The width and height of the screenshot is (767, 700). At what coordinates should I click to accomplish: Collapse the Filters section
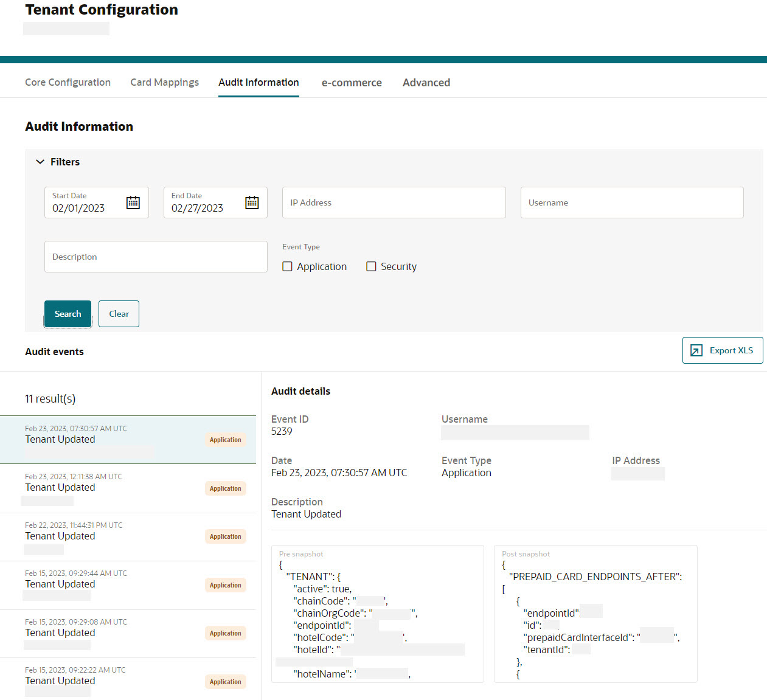[41, 162]
